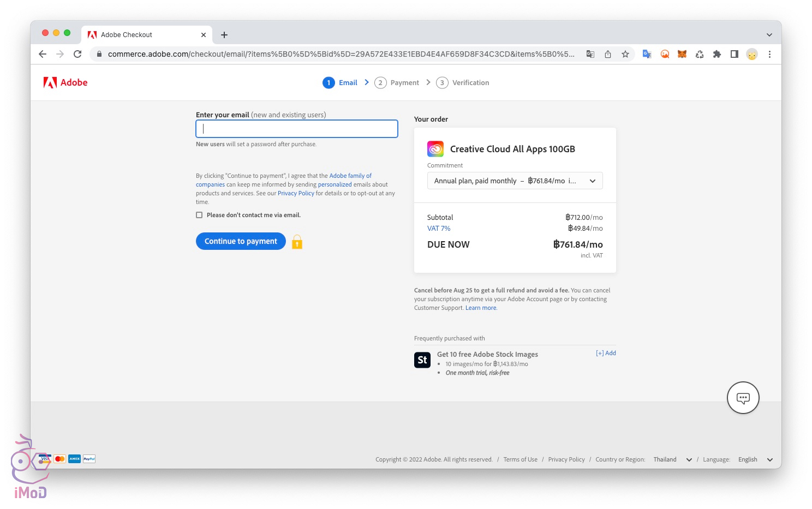
Task: Click the email input field
Action: click(x=297, y=129)
